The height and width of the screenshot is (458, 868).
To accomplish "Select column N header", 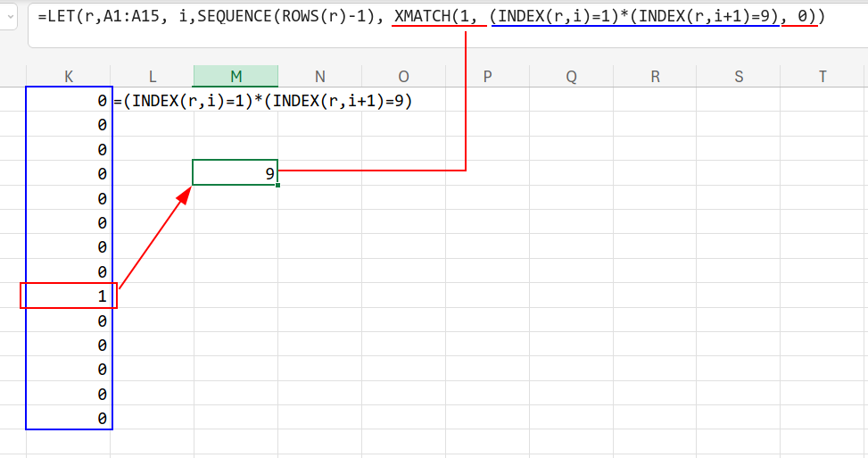I will tap(319, 77).
